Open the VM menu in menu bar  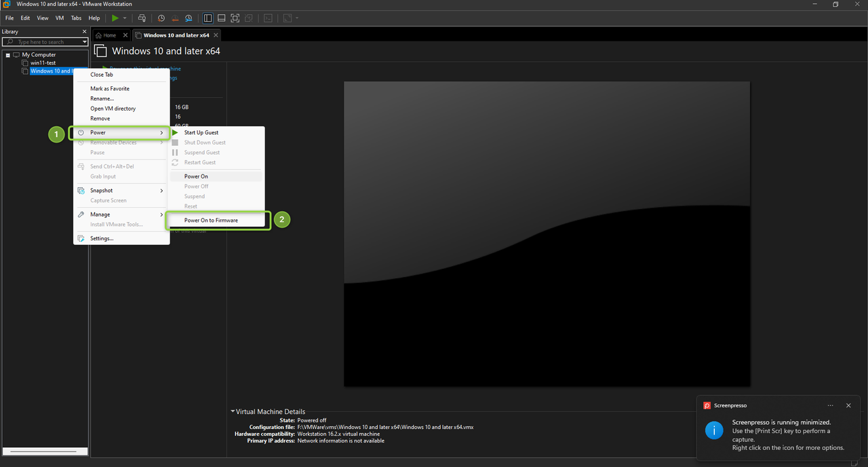[60, 18]
